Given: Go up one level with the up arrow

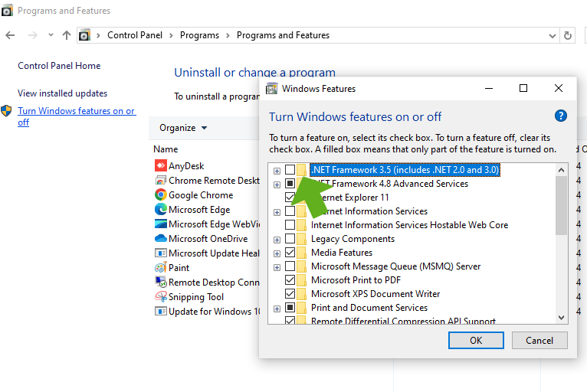Looking at the screenshot, I should 67,35.
